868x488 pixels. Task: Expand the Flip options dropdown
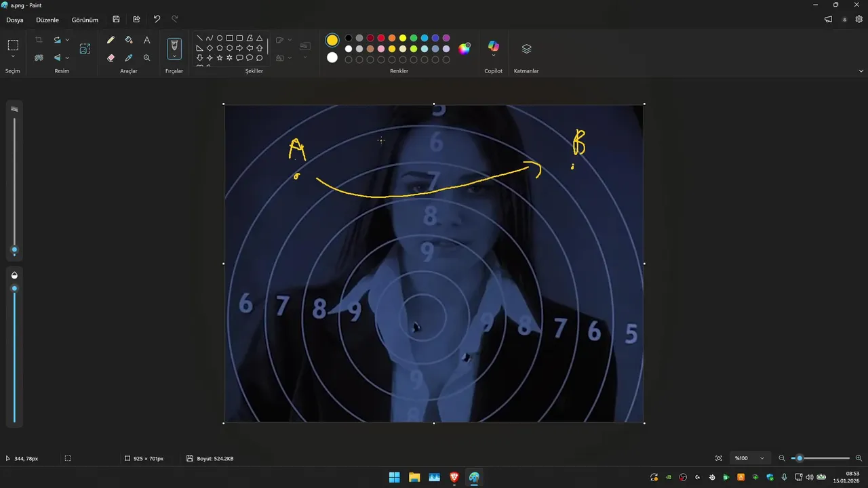[x=67, y=58]
